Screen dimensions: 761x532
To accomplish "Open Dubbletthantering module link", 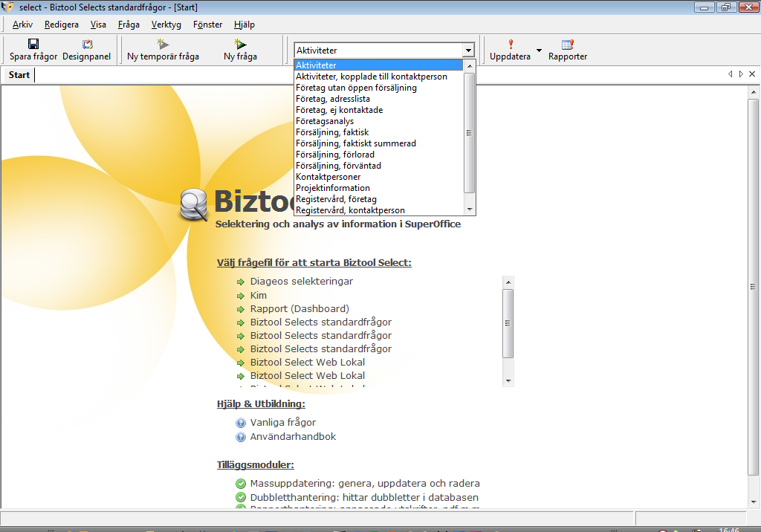I will (x=364, y=497).
